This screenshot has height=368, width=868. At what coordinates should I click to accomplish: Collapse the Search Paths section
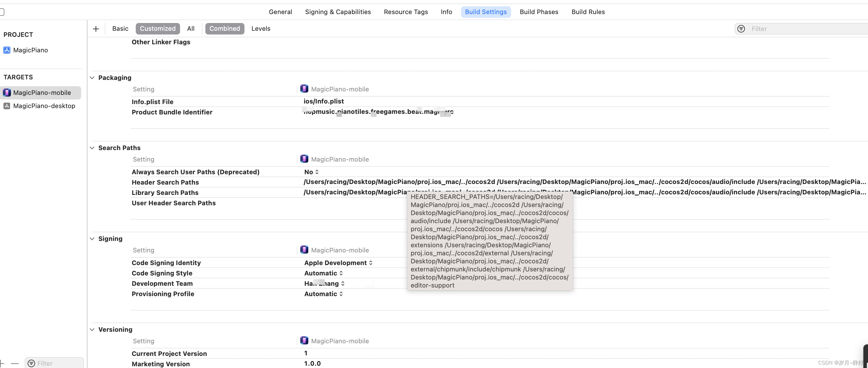pos(92,148)
